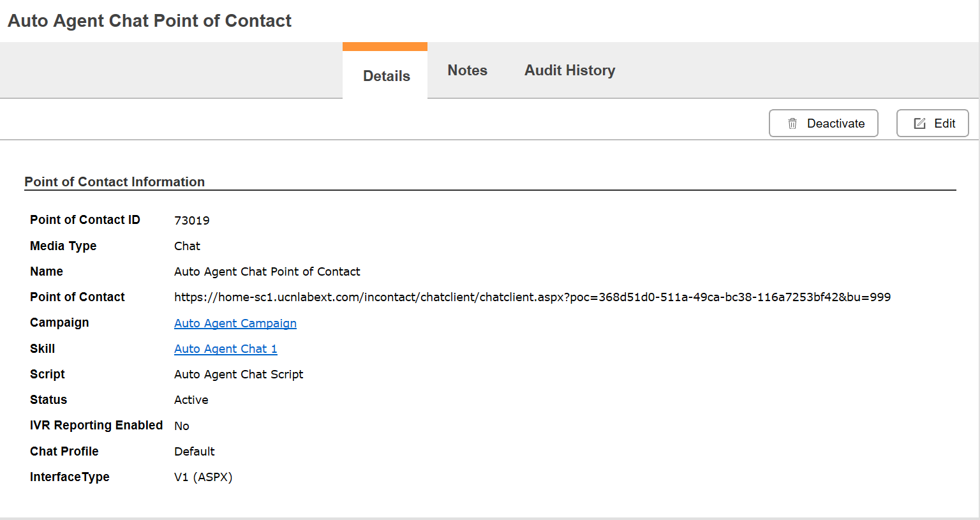
Task: Click the trash icon on Deactivate
Action: (x=792, y=124)
